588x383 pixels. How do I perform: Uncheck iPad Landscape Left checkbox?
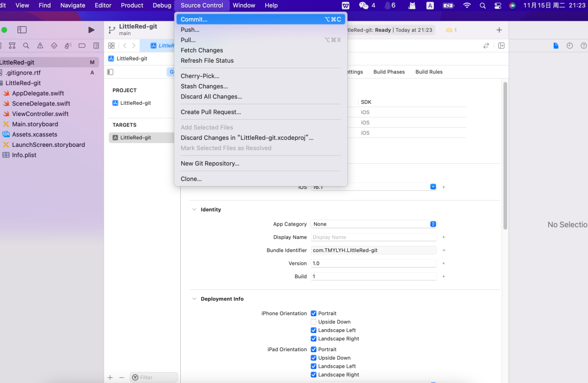314,366
